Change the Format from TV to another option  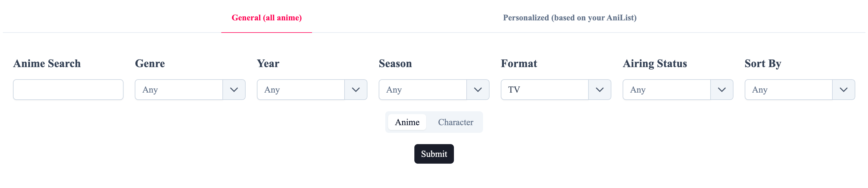(x=546, y=89)
